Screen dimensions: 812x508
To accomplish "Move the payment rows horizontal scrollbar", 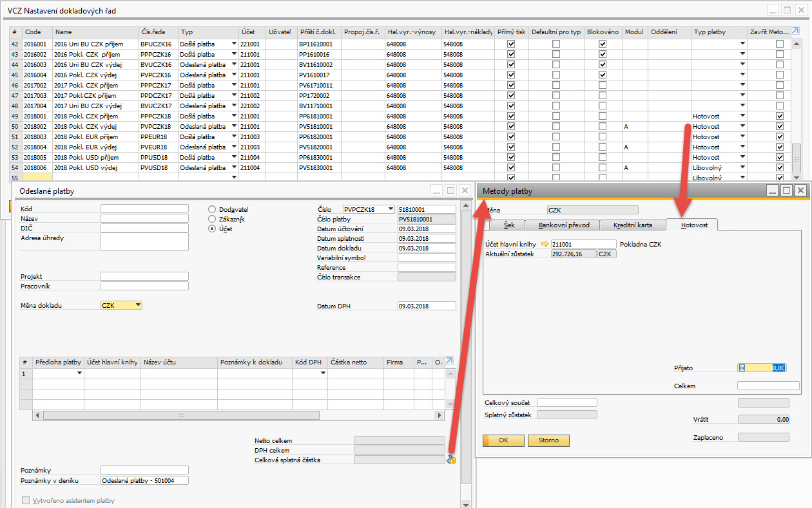I will click(x=180, y=415).
